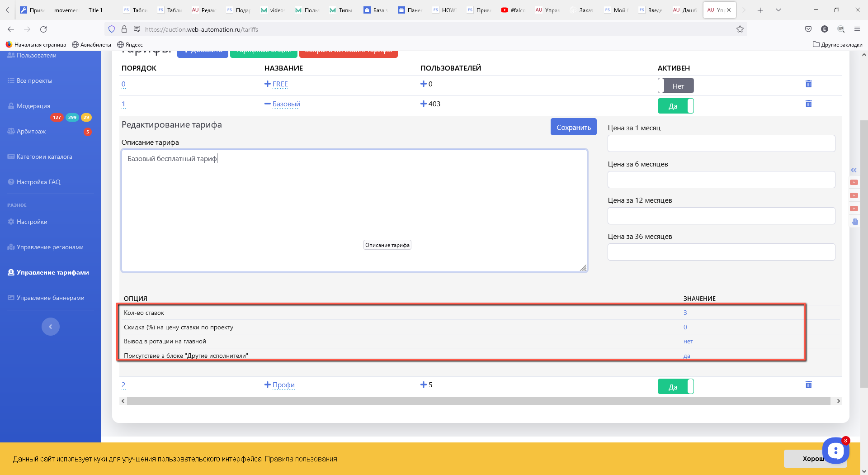Open Правила пользования link in cookie banner
This screenshot has height=475, width=868.
(301, 459)
